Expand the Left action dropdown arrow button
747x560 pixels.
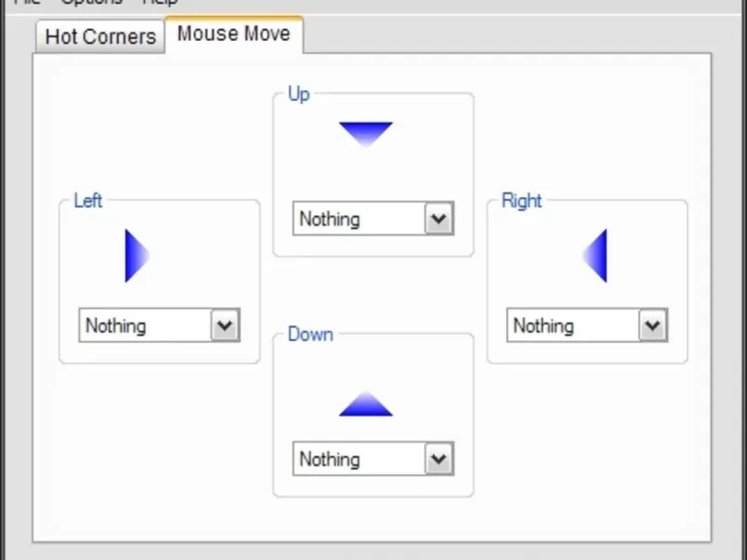point(225,326)
